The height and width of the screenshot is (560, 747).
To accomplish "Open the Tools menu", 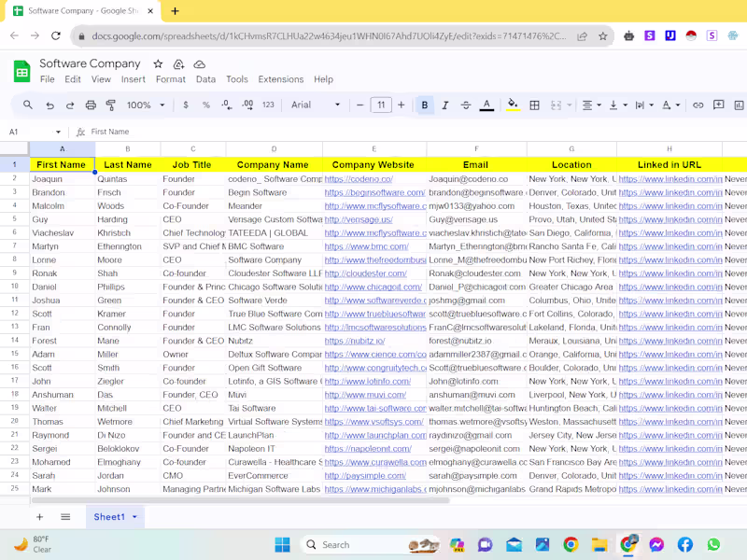I will [x=237, y=79].
